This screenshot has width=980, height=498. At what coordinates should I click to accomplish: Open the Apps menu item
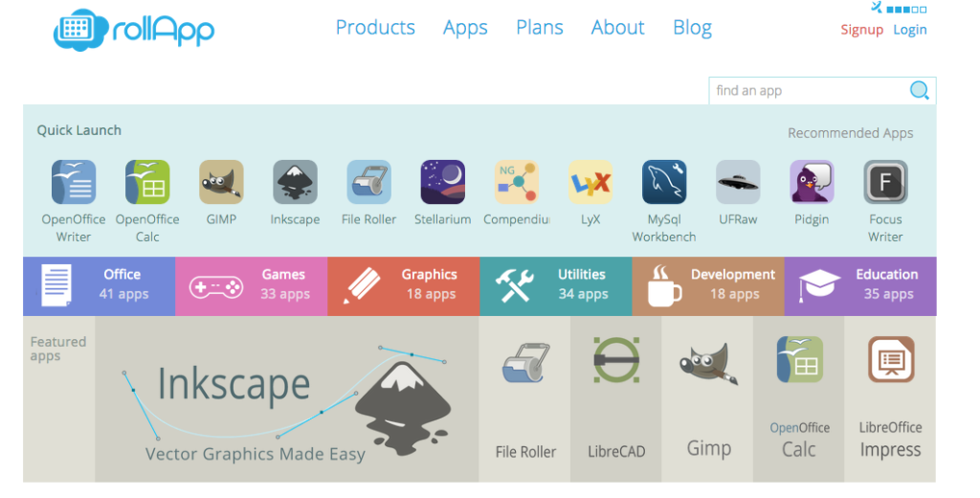(x=465, y=28)
